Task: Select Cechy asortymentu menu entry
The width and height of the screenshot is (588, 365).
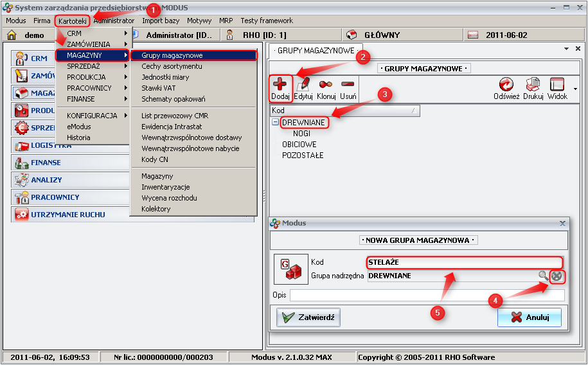Action: coord(193,66)
